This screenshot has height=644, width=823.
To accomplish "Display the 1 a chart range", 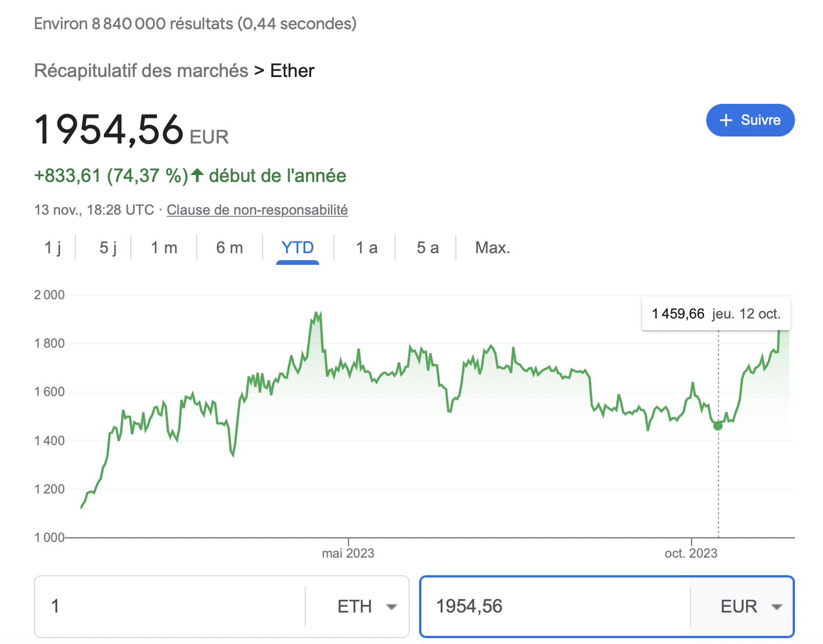I will click(367, 248).
